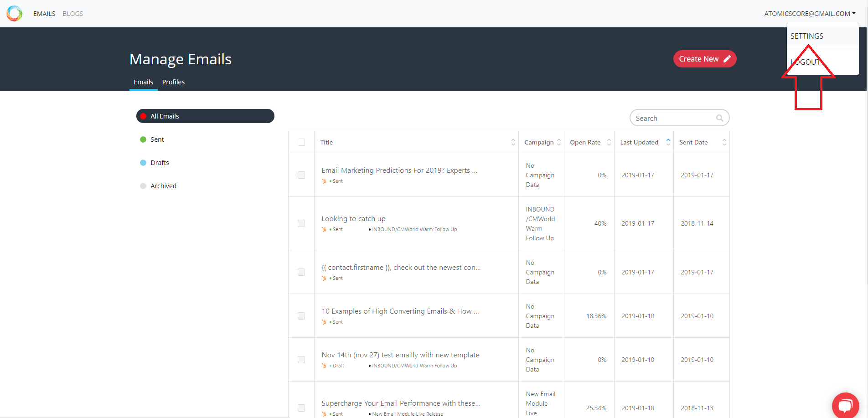Click INBOUND/CMWorld Warm Follow Up campaign cell
This screenshot has width=868, height=418.
click(541, 224)
